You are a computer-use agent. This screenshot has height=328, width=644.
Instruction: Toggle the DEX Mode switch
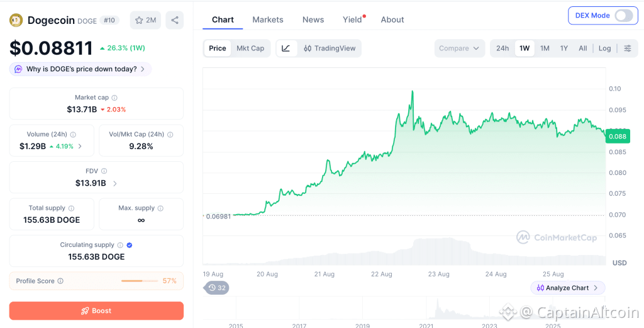coord(624,16)
